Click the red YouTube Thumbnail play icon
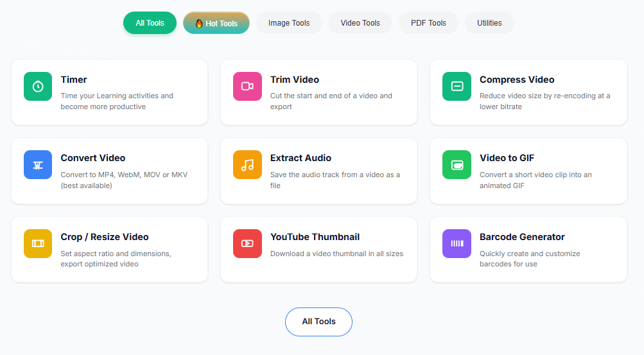The width and height of the screenshot is (644, 355). click(x=247, y=243)
